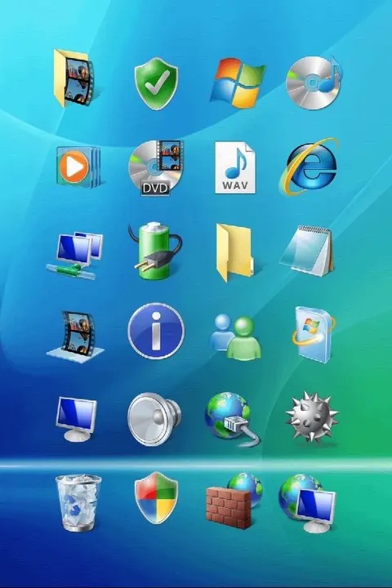Open the full Recycle Bin icon
Viewport: 392px width, 588px height.
[x=78, y=502]
